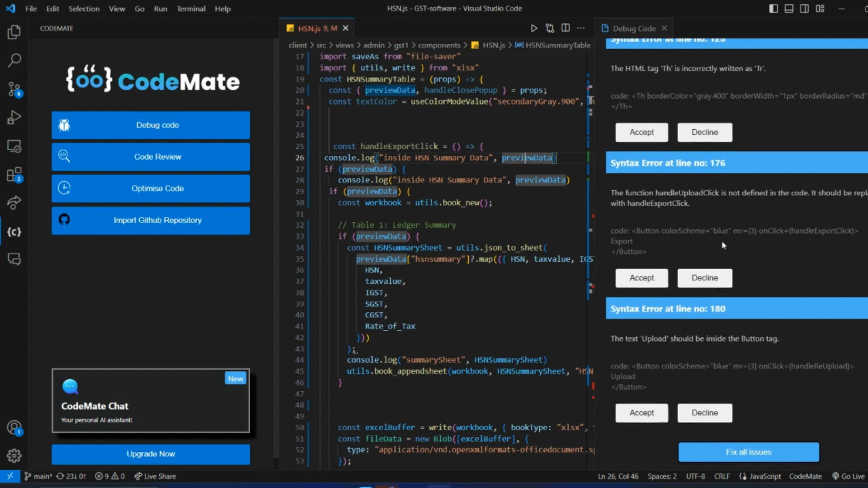
Task: Open Accounts icon in activity bar
Action: tap(14, 427)
